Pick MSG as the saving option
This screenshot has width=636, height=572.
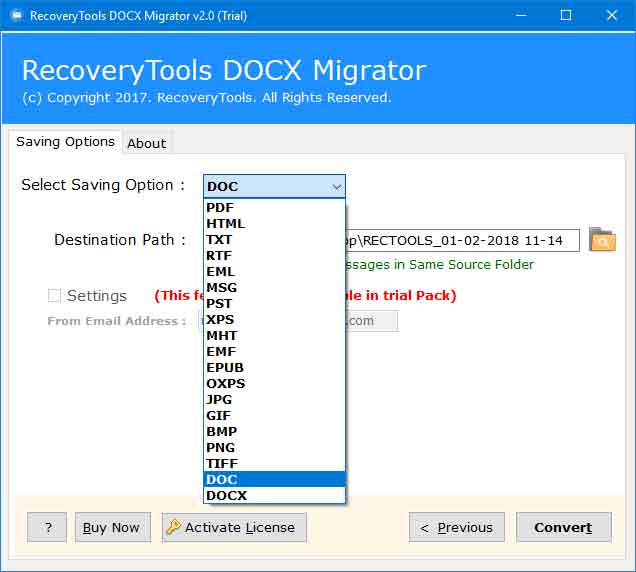[x=274, y=288]
